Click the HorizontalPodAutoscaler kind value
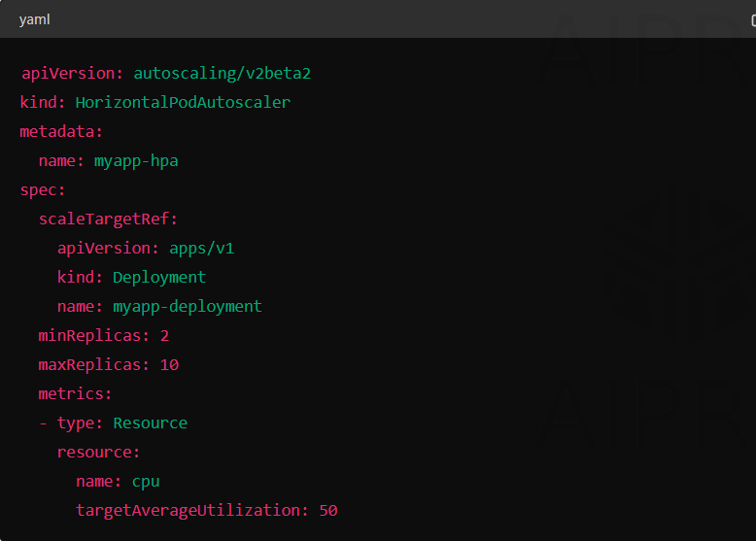The image size is (756, 541). (x=183, y=102)
